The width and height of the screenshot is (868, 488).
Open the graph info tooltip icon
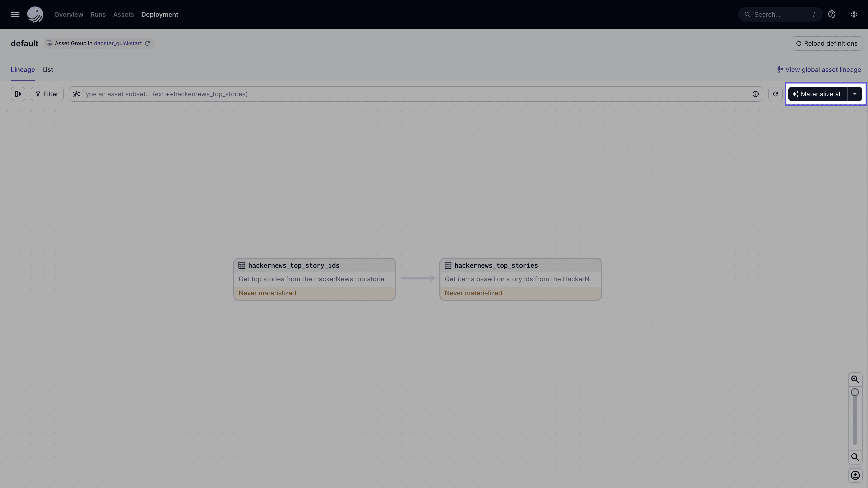(x=756, y=94)
